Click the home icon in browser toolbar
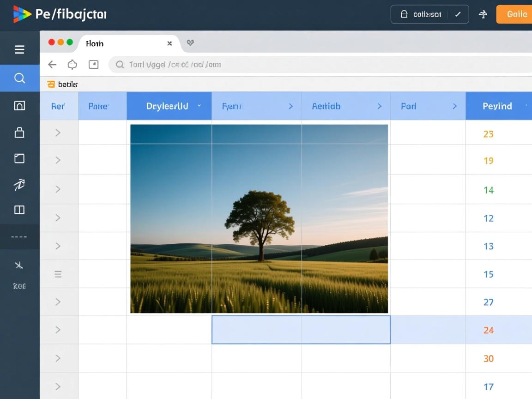This screenshot has width=532, height=399. (73, 65)
